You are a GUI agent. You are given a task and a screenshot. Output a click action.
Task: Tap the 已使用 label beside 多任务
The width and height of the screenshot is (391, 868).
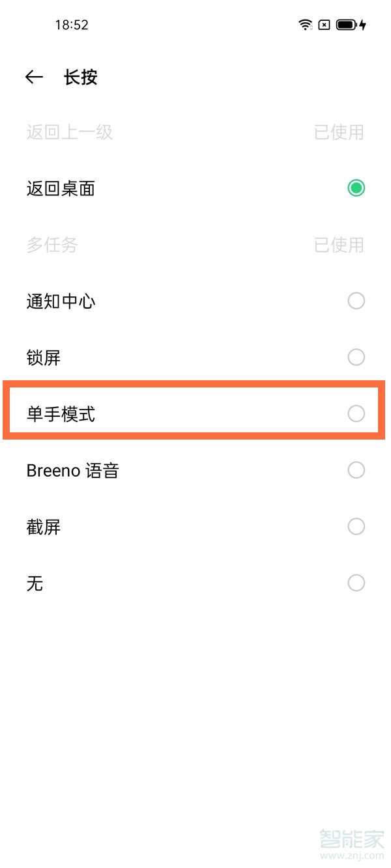(339, 245)
